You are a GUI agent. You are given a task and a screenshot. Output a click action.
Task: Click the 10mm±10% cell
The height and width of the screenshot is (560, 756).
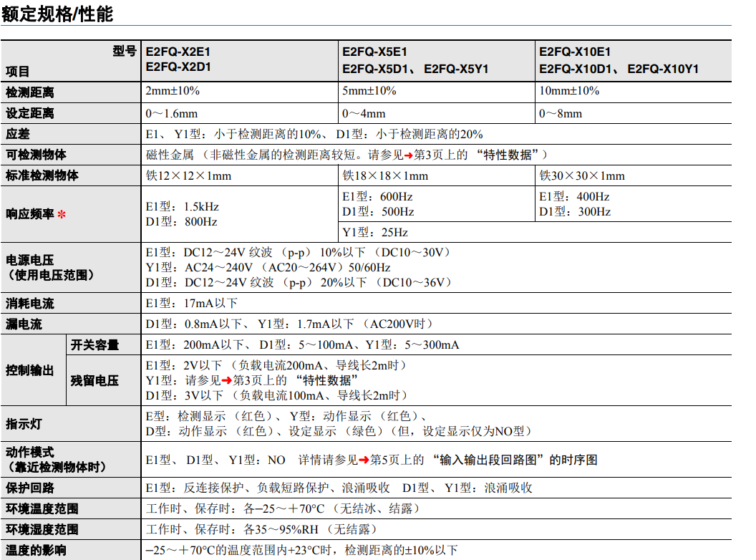(569, 91)
